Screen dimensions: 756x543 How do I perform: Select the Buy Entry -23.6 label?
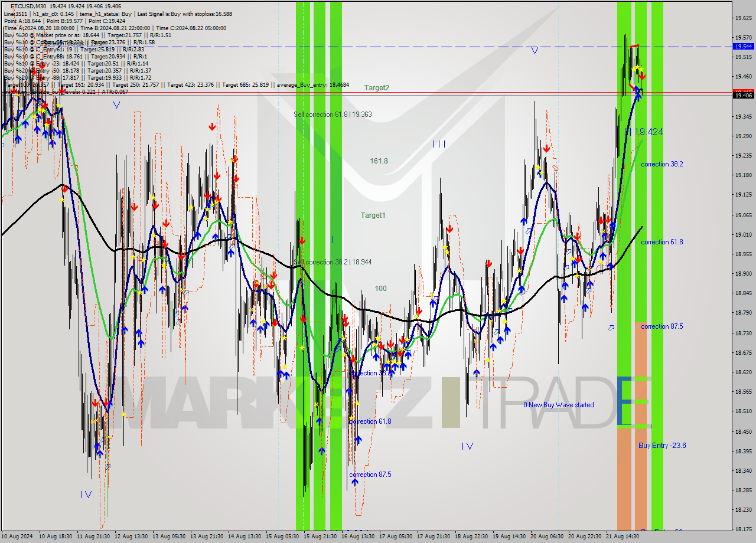point(662,446)
